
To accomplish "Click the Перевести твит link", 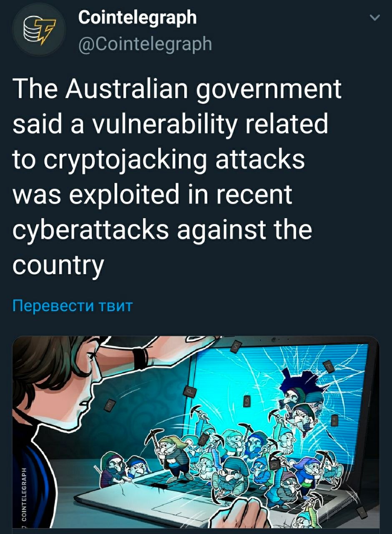I will pyautogui.click(x=72, y=306).
